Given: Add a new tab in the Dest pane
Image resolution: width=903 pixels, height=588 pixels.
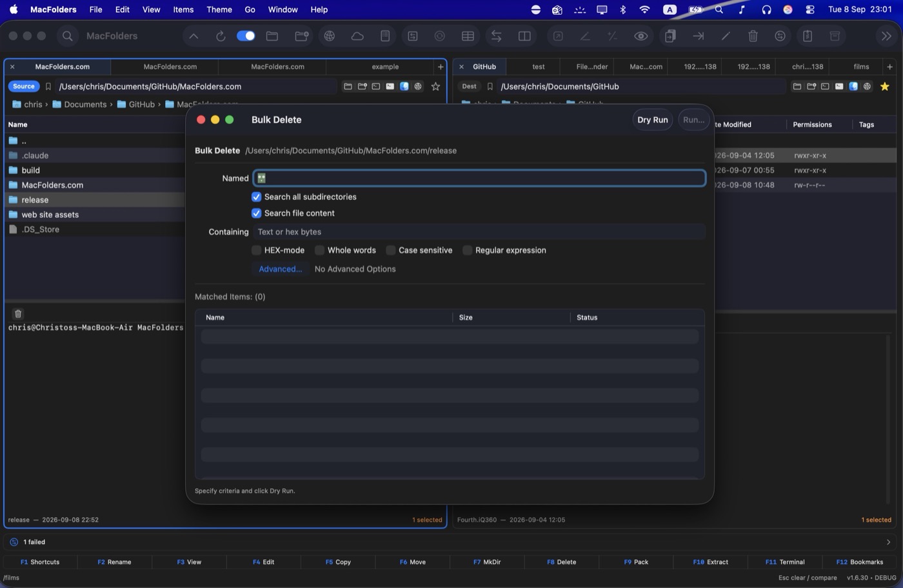Looking at the screenshot, I should tap(889, 66).
